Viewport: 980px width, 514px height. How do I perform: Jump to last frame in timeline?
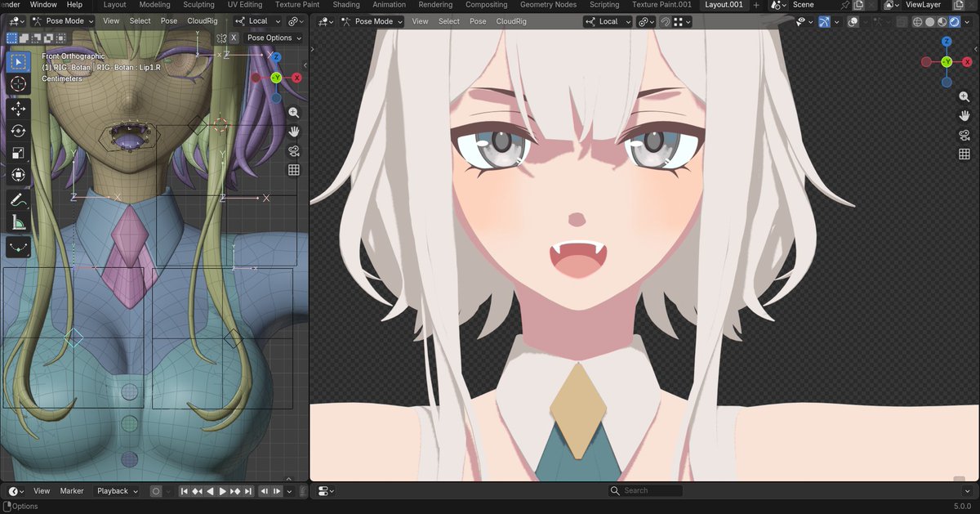click(x=248, y=491)
